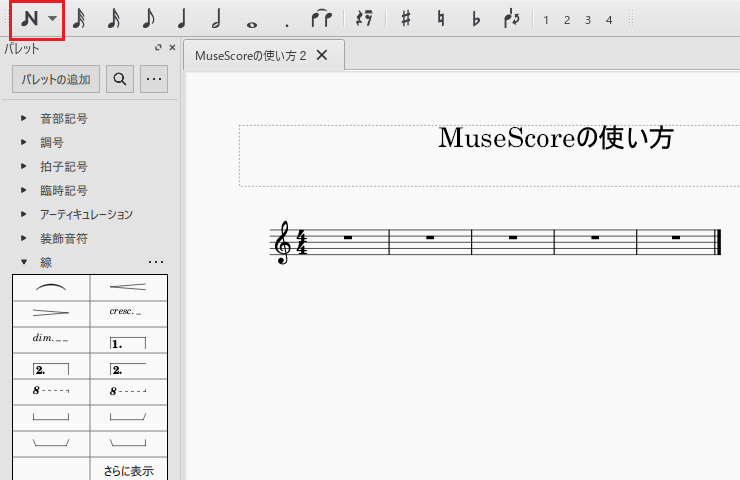Select the pedal line with straight ends

click(51, 418)
